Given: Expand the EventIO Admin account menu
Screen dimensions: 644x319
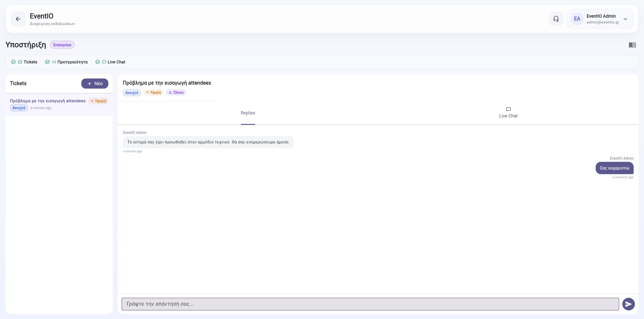Looking at the screenshot, I should 600,19.
